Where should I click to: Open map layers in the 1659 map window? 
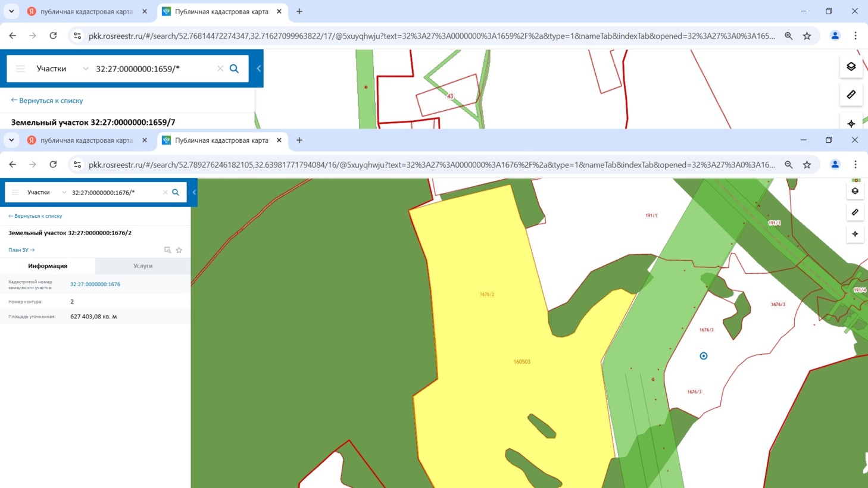(851, 67)
